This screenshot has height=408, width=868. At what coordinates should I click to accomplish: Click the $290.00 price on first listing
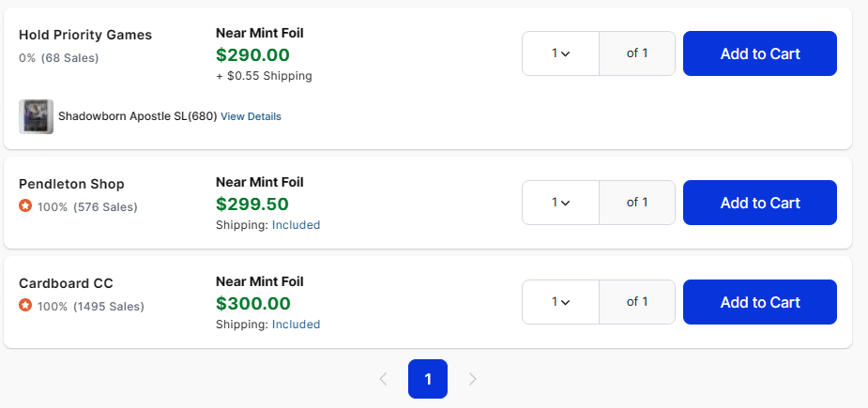click(252, 55)
